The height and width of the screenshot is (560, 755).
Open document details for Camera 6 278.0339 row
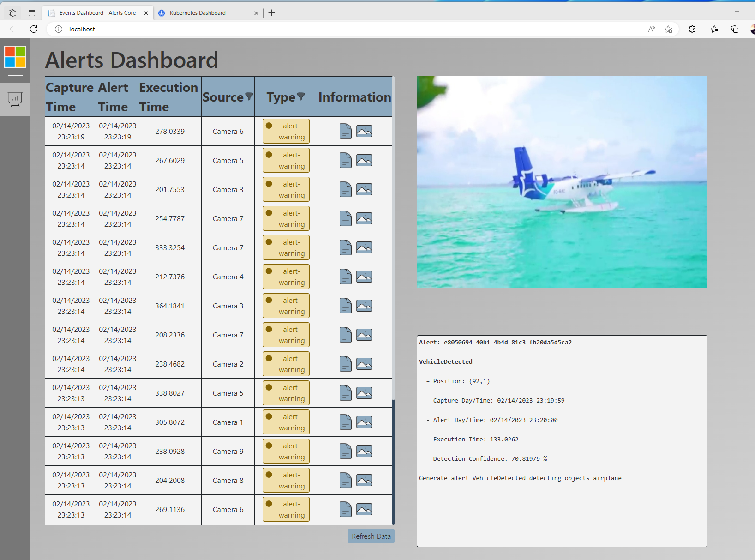click(346, 132)
